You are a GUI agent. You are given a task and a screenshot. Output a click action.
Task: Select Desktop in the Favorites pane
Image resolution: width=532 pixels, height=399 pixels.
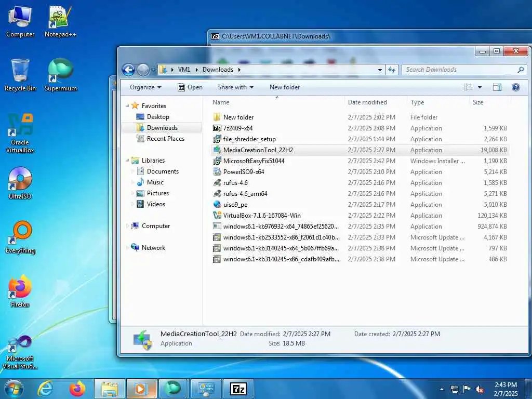(x=152, y=117)
